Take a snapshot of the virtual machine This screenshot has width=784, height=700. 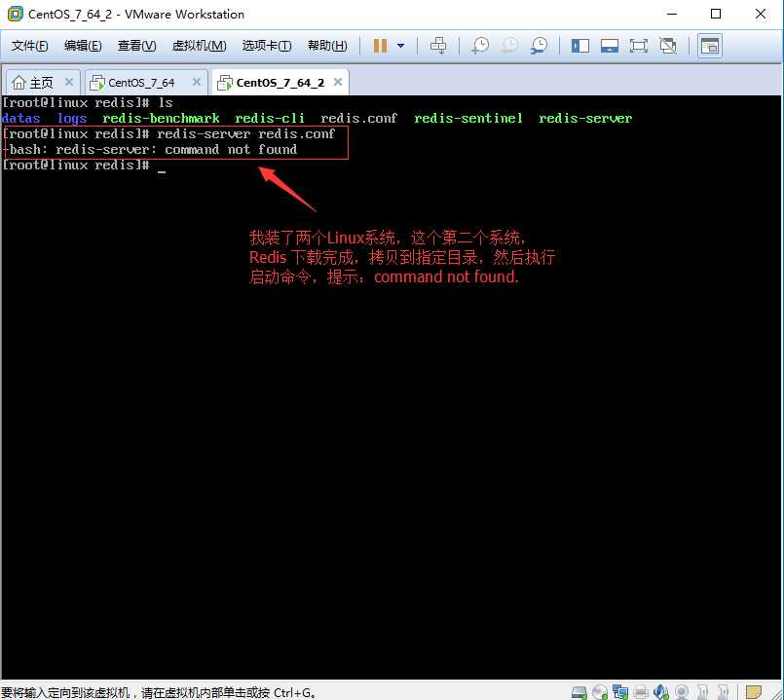(480, 46)
